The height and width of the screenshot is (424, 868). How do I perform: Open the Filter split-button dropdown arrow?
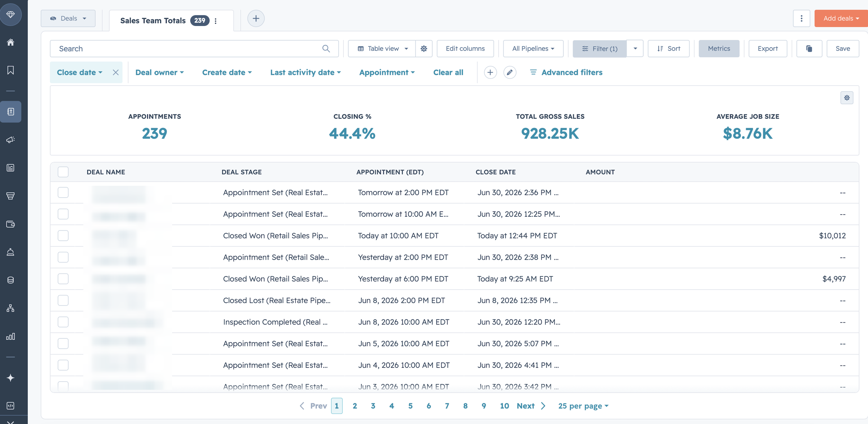635,49
